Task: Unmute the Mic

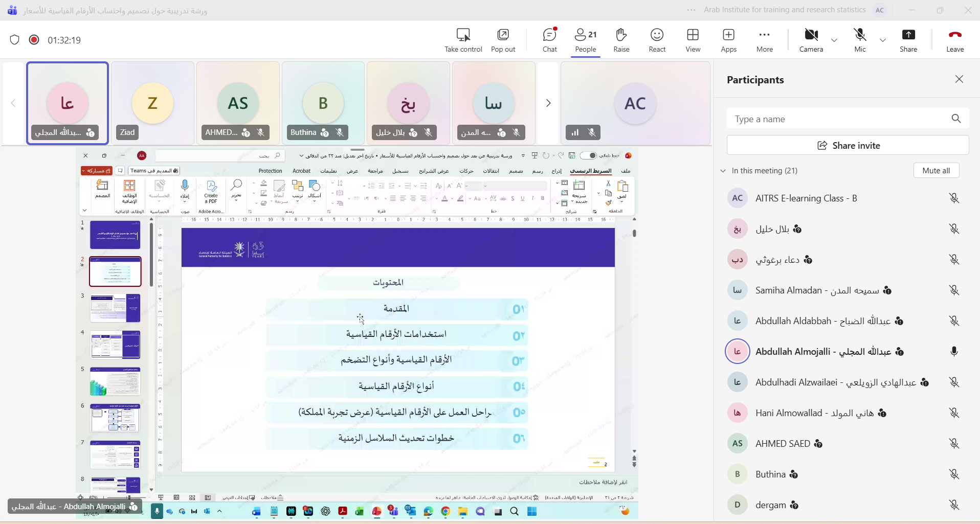Action: pos(860,40)
